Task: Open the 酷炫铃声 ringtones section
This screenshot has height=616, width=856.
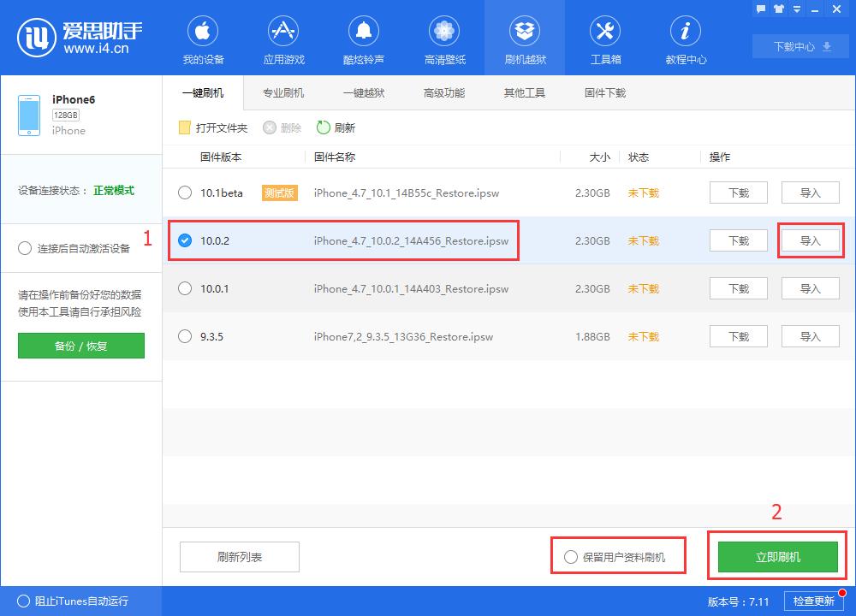Action: (363, 38)
